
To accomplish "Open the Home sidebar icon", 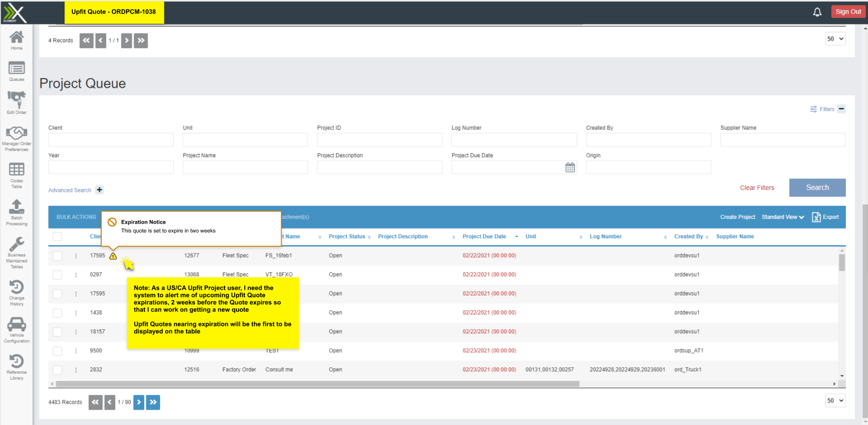I will point(16,37).
